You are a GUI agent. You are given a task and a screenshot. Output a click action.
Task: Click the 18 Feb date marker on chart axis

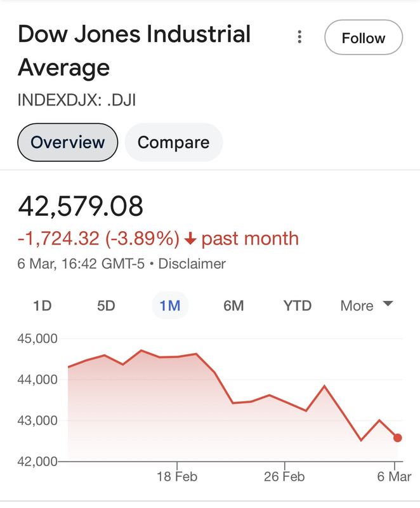tap(177, 477)
